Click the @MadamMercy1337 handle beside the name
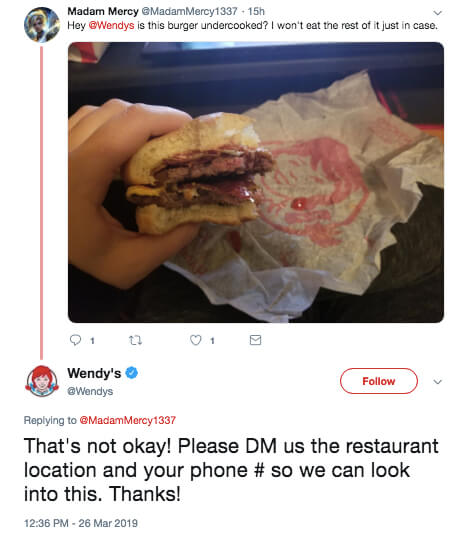 [x=189, y=11]
